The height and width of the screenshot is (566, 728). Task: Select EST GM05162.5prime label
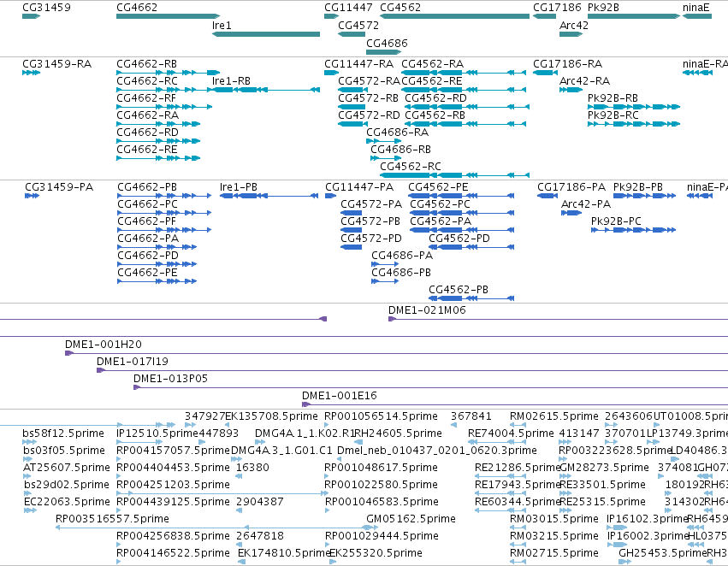(x=411, y=519)
